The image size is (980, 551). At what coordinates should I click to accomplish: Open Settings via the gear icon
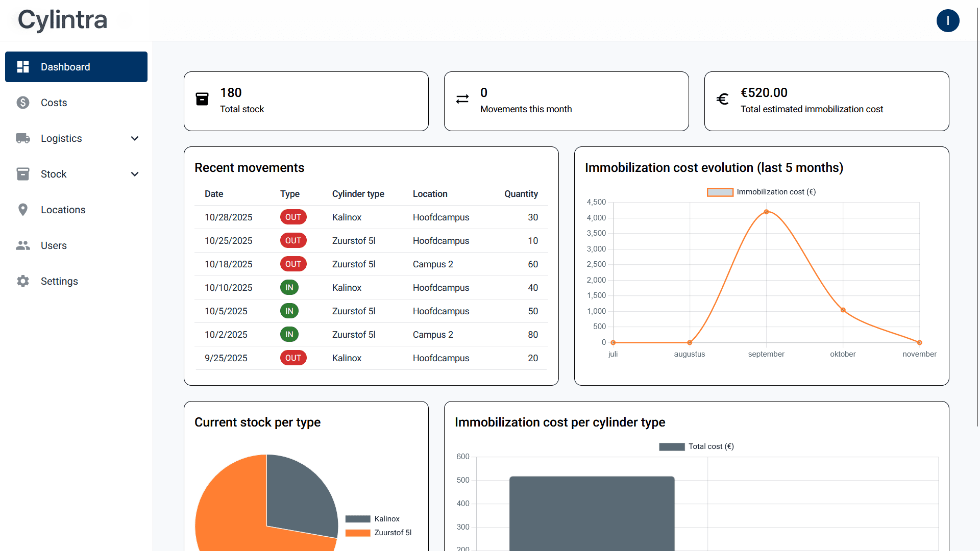[x=23, y=281]
